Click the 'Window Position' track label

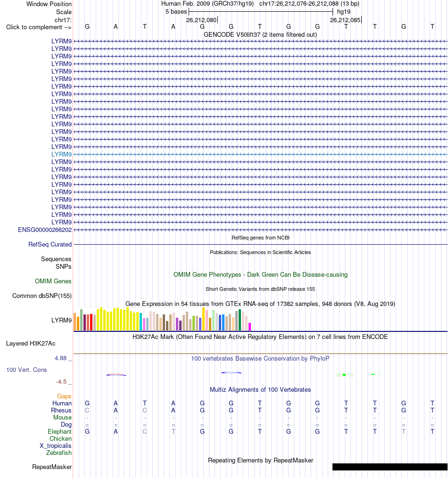[x=49, y=4]
